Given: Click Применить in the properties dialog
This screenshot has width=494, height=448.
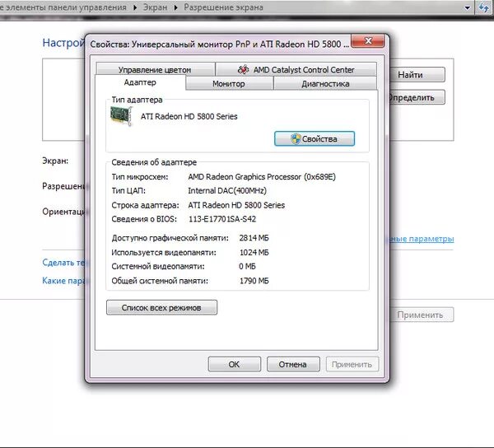Looking at the screenshot, I should point(352,364).
